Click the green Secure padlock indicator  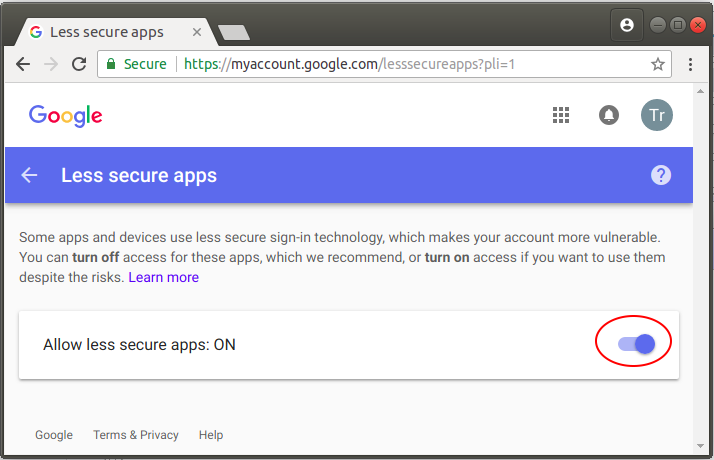click(x=137, y=64)
